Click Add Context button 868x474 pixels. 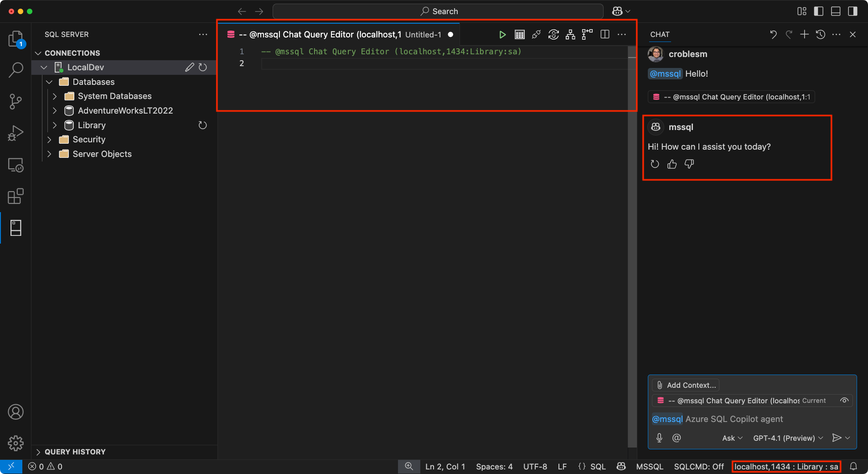(x=686, y=385)
